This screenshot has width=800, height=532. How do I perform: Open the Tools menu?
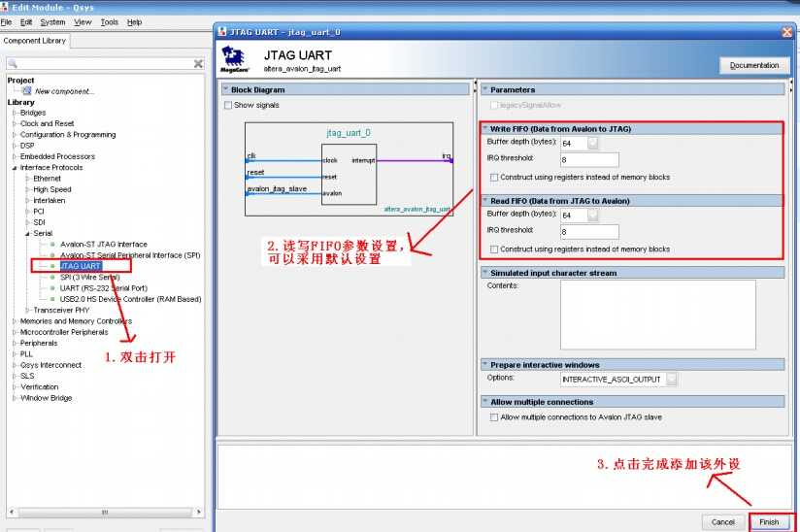(109, 22)
